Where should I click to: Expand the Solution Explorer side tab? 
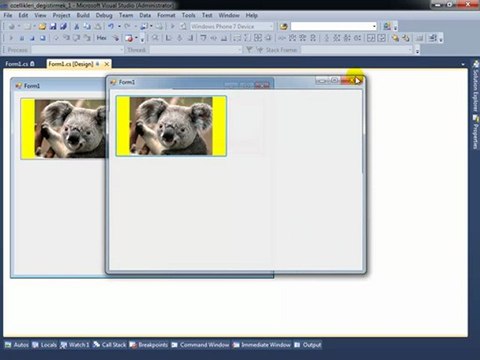click(x=476, y=86)
